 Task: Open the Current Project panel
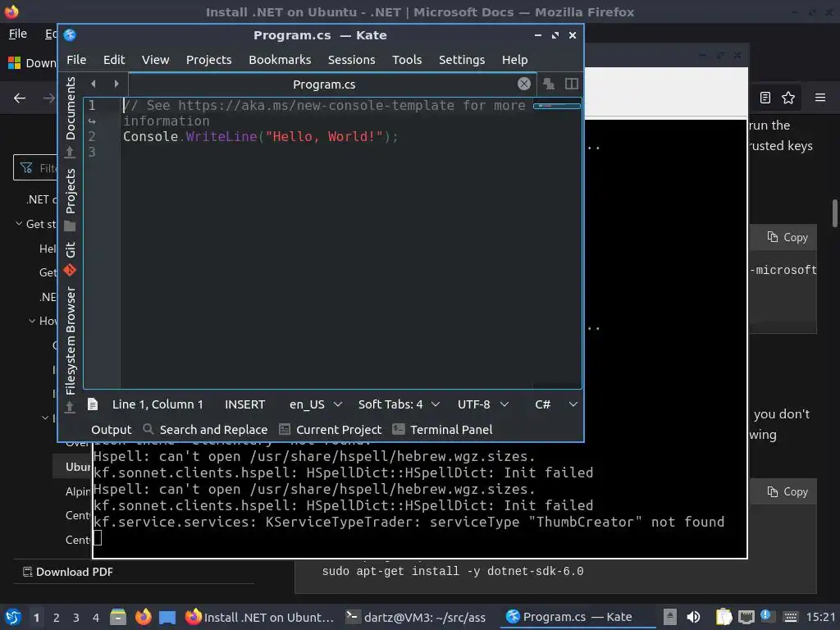tap(331, 430)
